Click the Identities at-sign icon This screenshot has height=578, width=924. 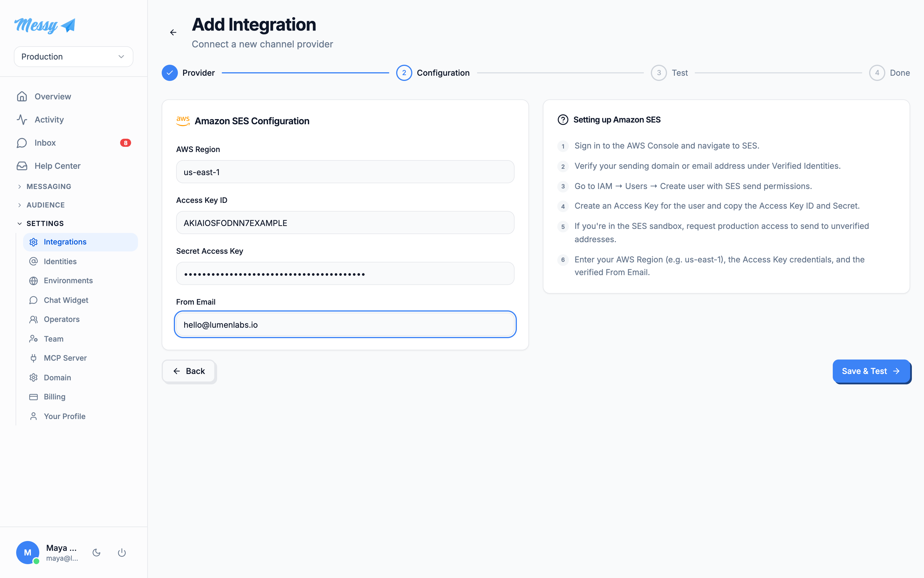33,261
